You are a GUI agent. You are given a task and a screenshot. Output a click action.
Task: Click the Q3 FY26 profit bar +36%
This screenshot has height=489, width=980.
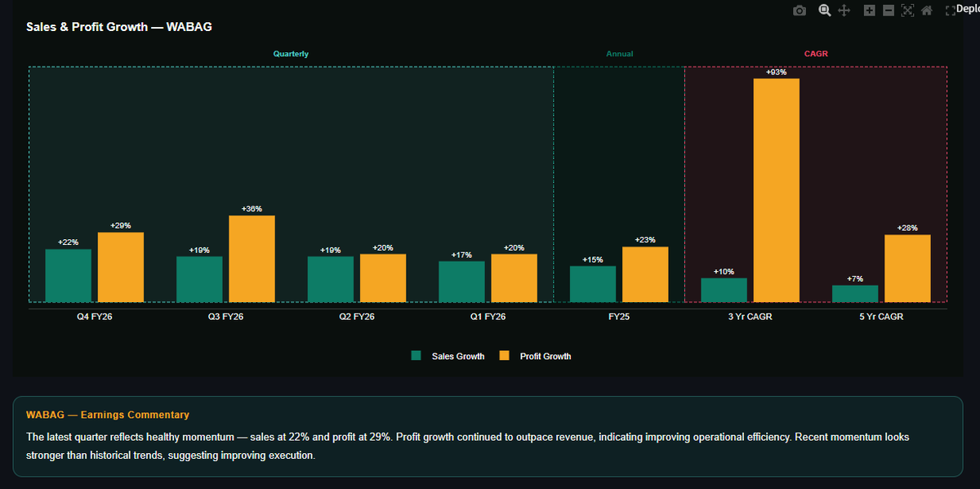coord(252,259)
